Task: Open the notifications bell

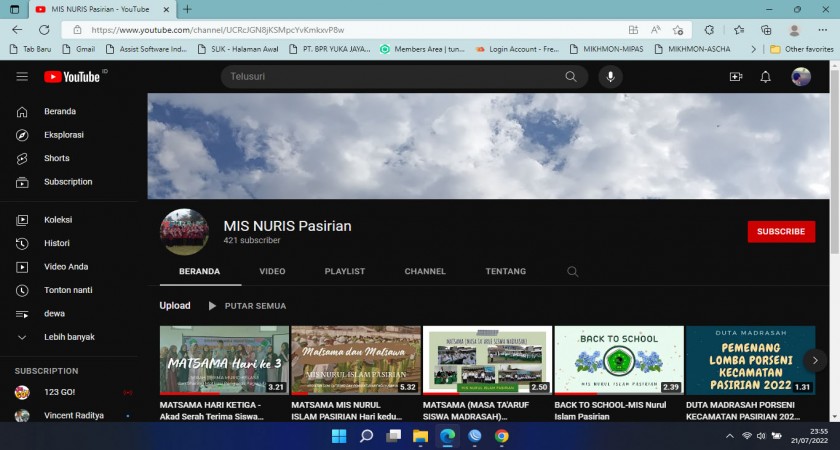Action: click(765, 77)
